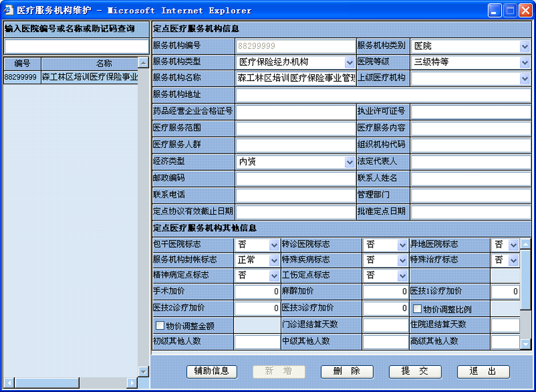The height and width of the screenshot is (392, 536).
Task: Open the 服务机构类别 dropdown
Action: (x=525, y=46)
